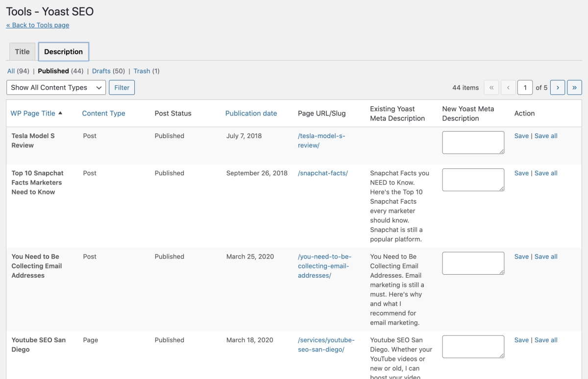The image size is (588, 379).
Task: Go to the next page arrow
Action: tap(558, 88)
